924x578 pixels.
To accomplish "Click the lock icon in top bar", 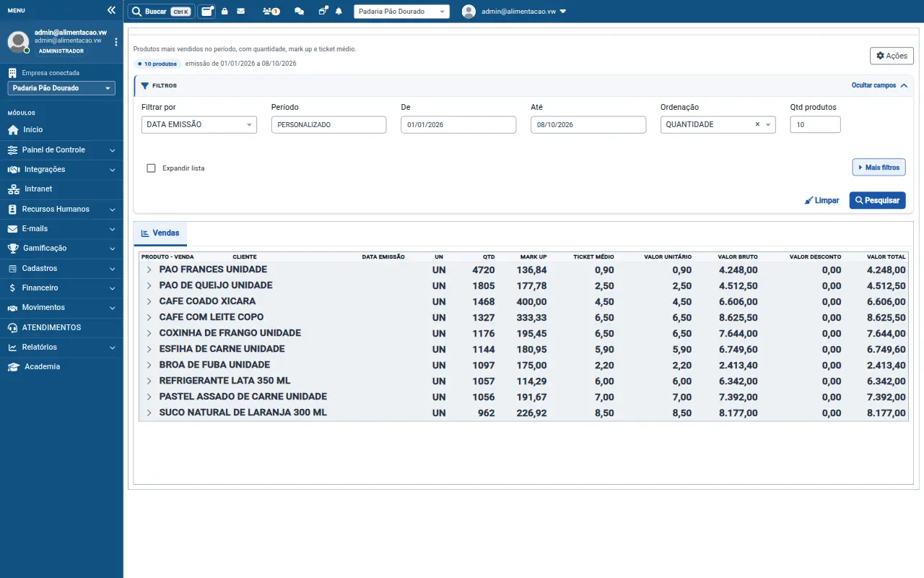I will point(225,12).
